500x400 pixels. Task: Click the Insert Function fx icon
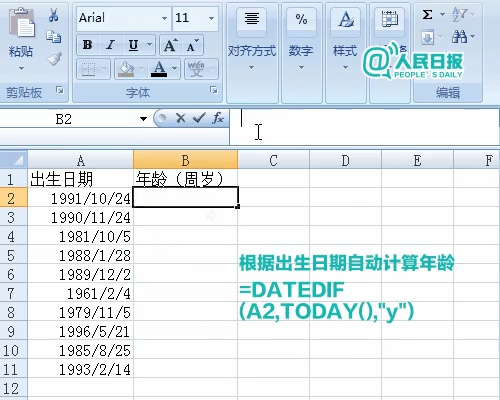tap(218, 118)
